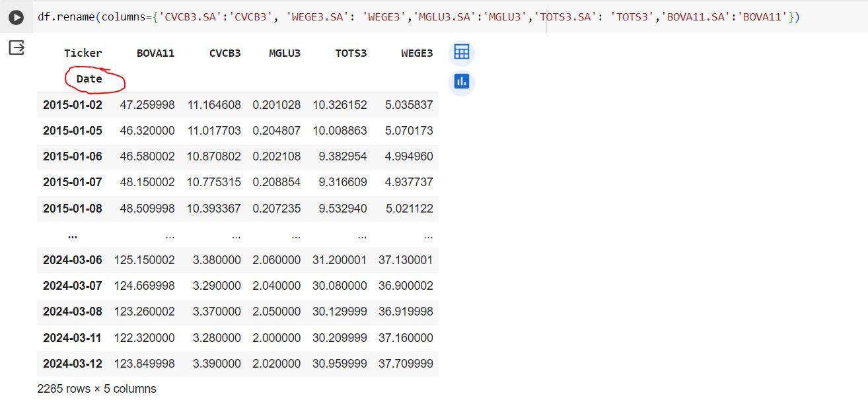868x400 pixels.
Task: Click TOTS3 value 31.200001
Action: (x=340, y=260)
